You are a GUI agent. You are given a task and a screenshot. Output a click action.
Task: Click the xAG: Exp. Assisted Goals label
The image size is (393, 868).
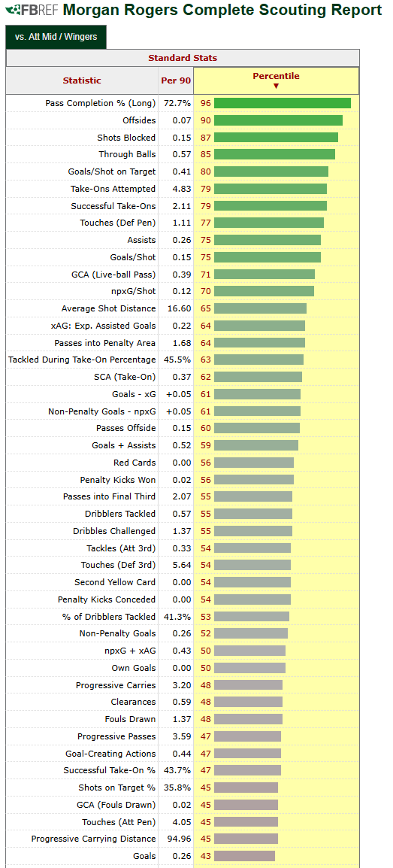pyautogui.click(x=103, y=326)
